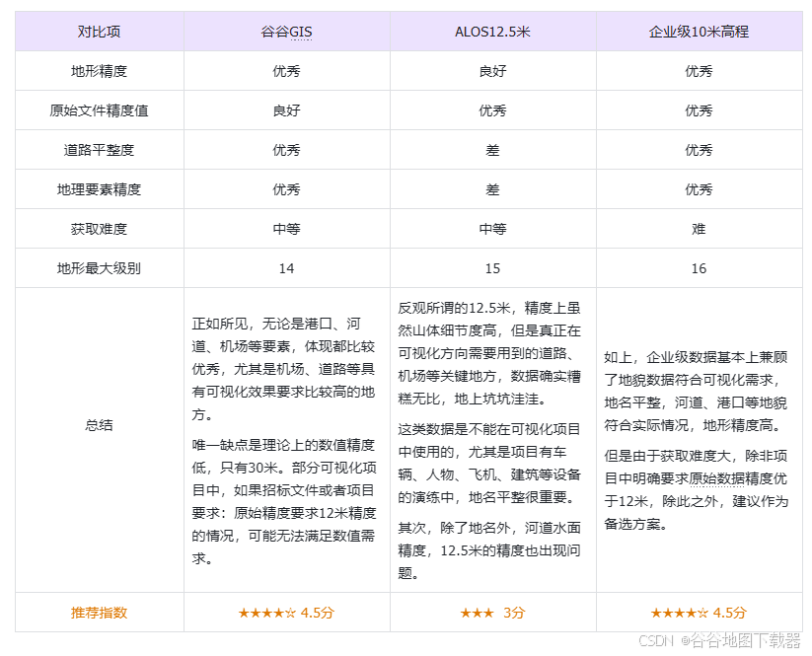Click the orange '推荐指数' row label
The image size is (812, 656).
[99, 613]
